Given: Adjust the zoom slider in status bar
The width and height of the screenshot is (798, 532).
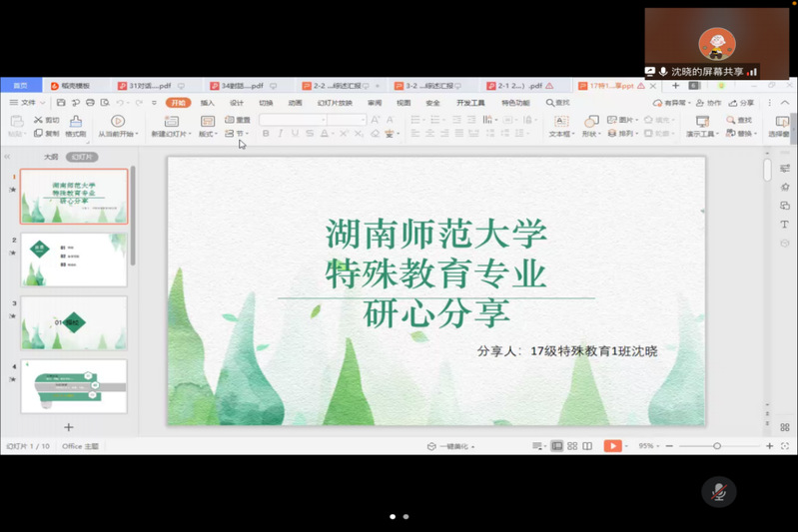Looking at the screenshot, I should tap(717, 446).
